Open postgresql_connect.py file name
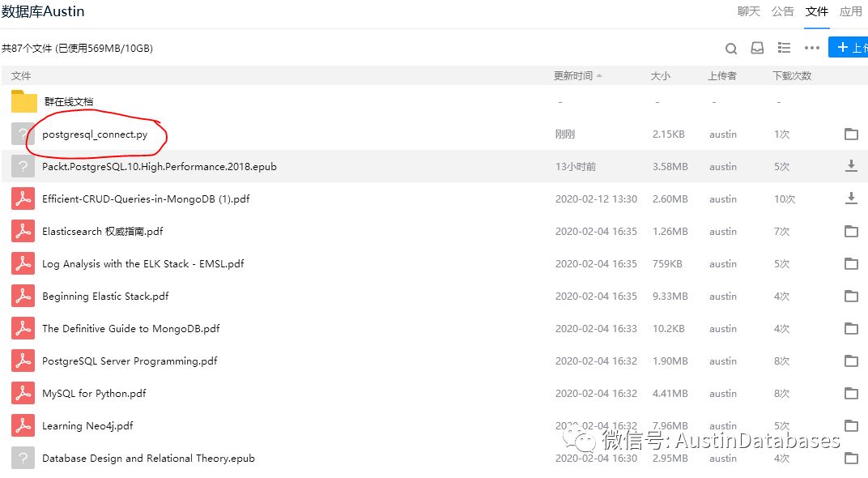 point(95,134)
